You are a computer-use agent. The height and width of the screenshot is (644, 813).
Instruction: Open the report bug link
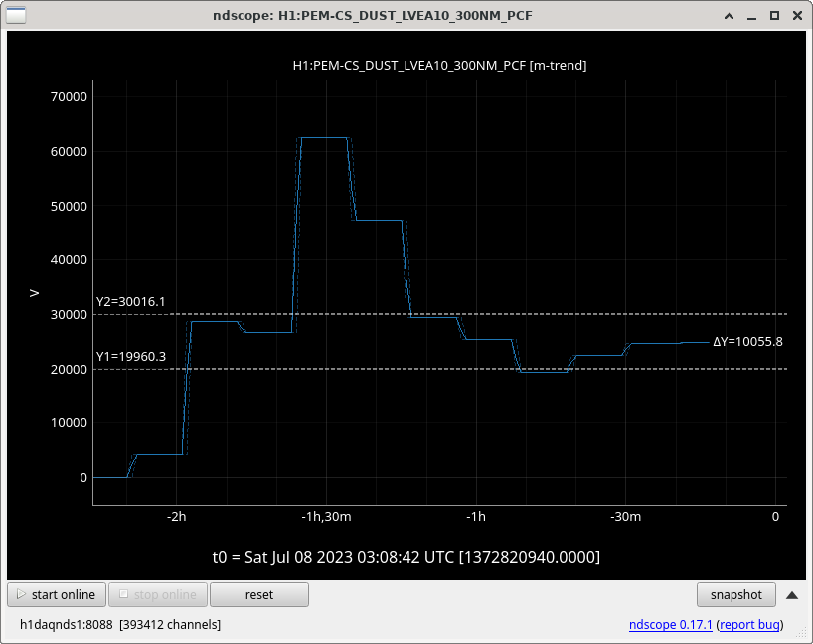pos(750,625)
